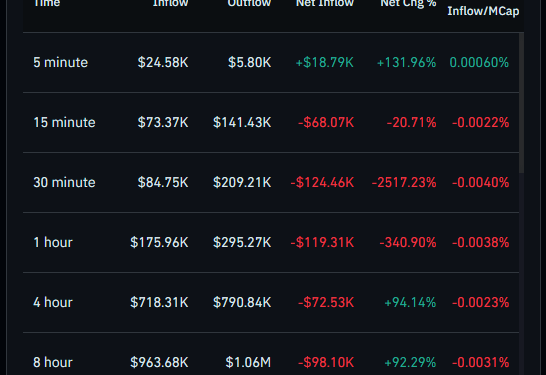This screenshot has height=375, width=546.
Task: Click the -0.0038% Inflow/MCap value
Action: coord(481,242)
